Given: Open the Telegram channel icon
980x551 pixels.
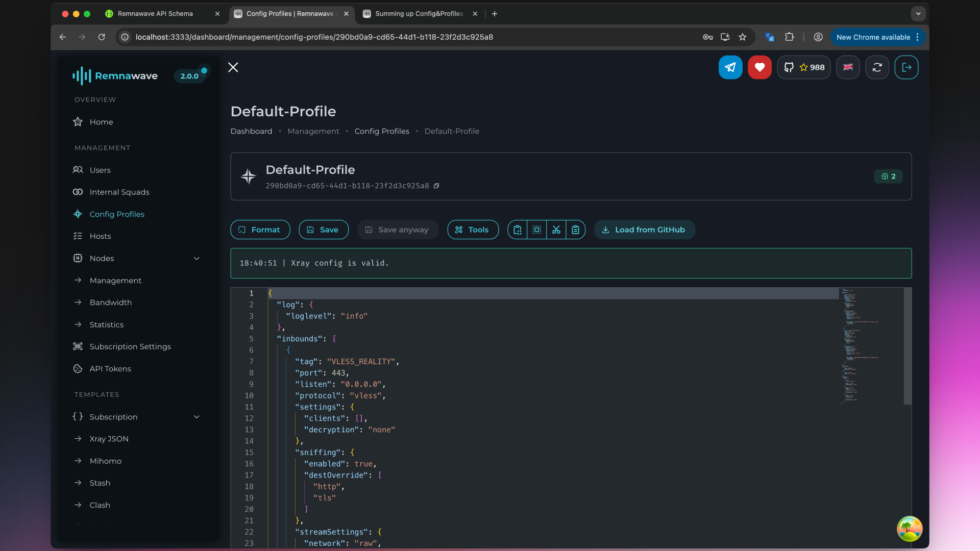Looking at the screenshot, I should (x=730, y=67).
